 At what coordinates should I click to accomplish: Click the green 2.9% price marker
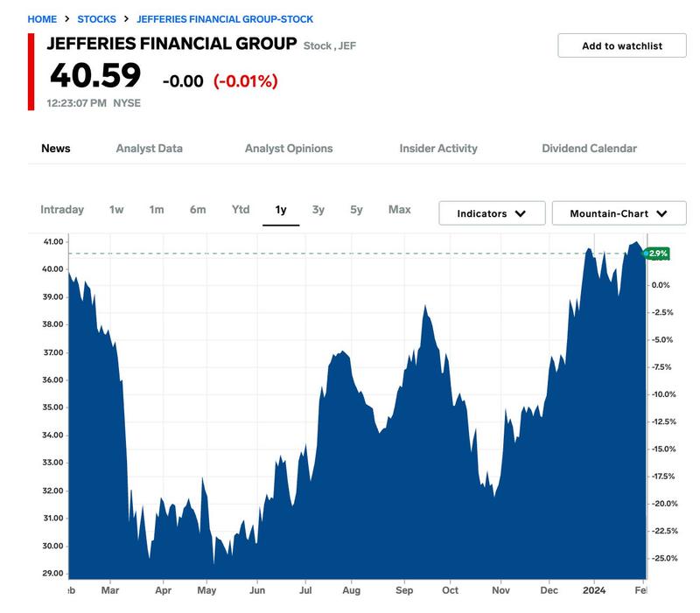click(657, 254)
